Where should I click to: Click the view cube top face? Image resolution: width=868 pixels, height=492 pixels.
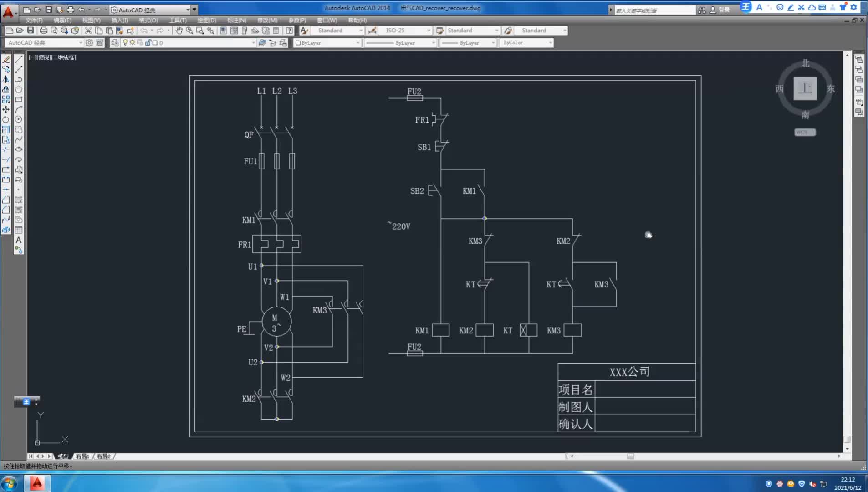tap(805, 88)
